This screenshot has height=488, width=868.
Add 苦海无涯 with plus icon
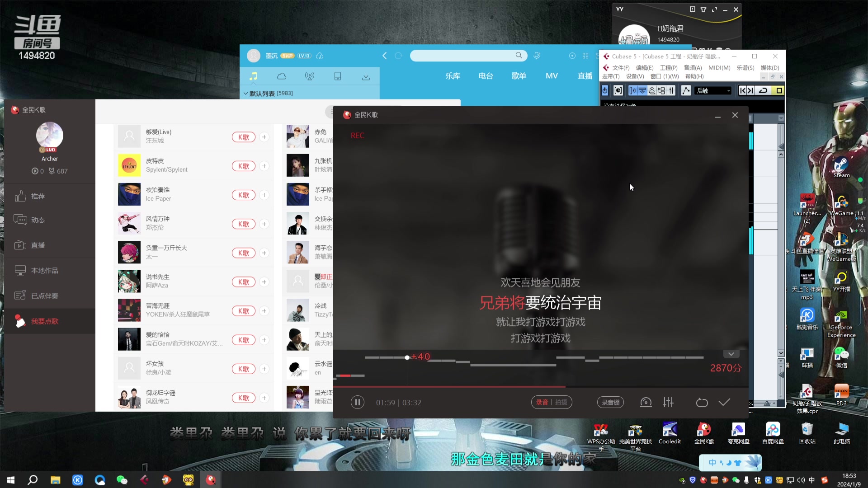pyautogui.click(x=264, y=311)
